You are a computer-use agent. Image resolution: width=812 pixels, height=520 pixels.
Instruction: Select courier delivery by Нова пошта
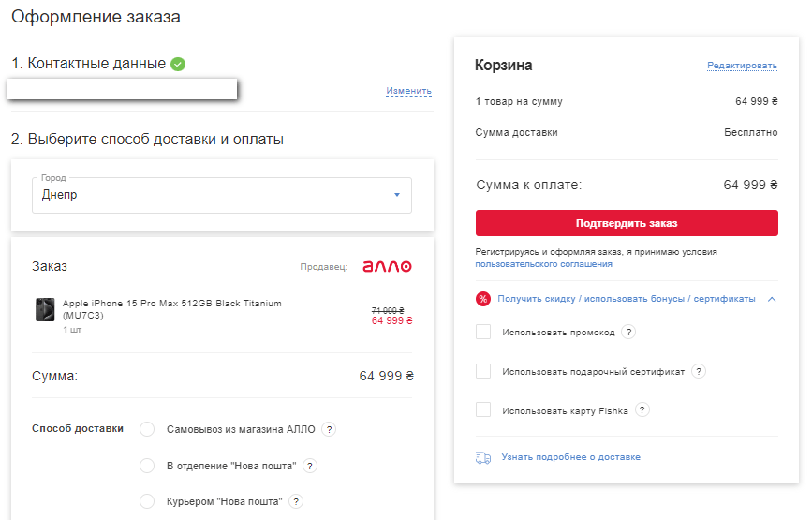point(147,501)
